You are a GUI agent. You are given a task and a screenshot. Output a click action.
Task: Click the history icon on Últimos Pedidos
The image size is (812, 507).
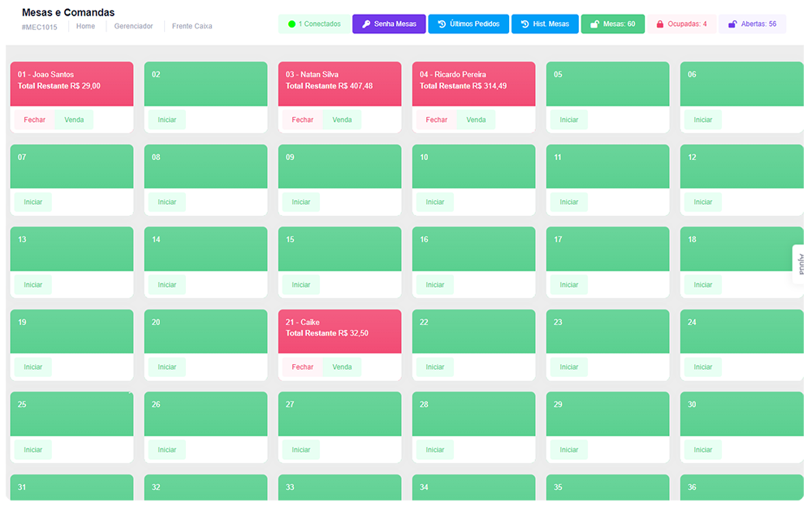[442, 24]
